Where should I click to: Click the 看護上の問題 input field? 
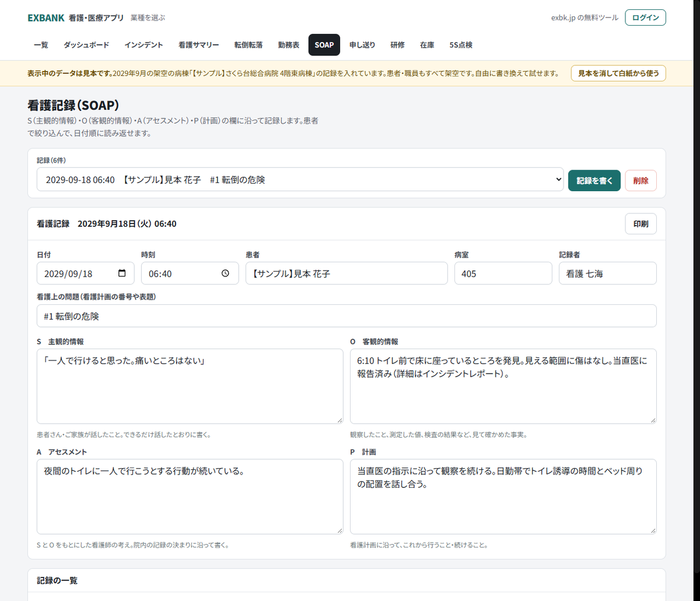pos(346,316)
